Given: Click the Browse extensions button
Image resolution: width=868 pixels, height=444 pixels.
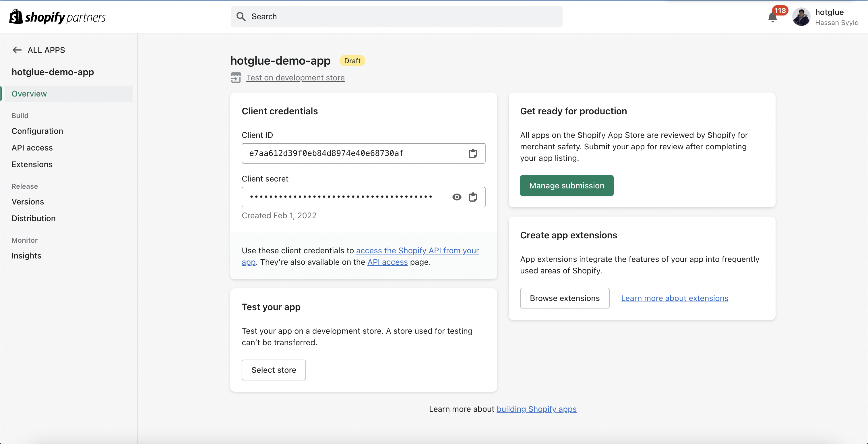Looking at the screenshot, I should point(564,298).
